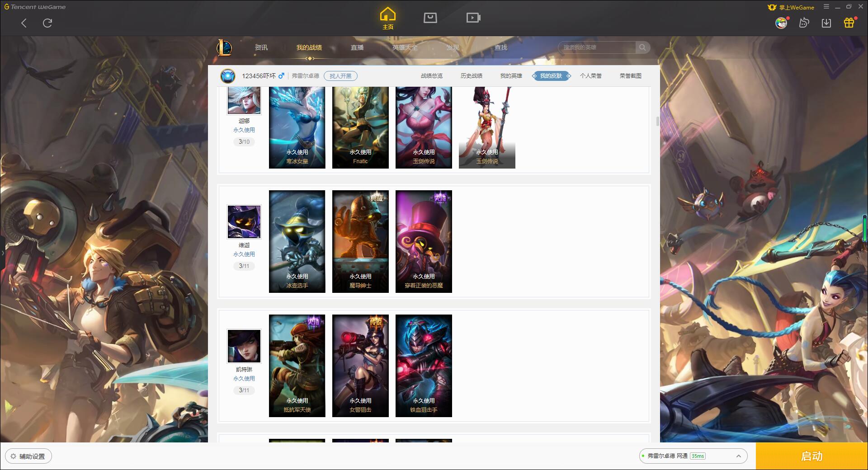This screenshot has height=470, width=868.
Task: Click the 3/11 skin count under 凯特琳
Action: (244, 390)
